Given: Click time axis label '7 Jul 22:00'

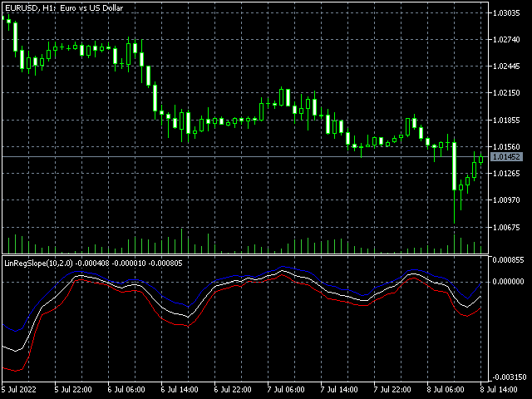Looking at the screenshot, I should (392, 390).
